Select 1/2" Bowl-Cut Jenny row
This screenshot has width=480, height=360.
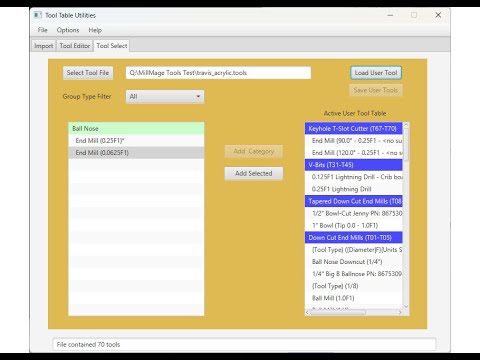(x=354, y=213)
